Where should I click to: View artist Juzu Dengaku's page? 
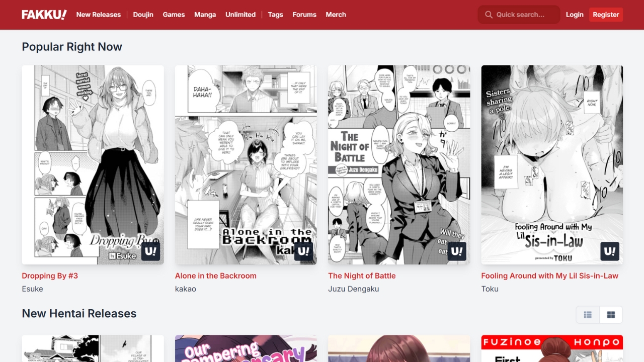coord(354,289)
